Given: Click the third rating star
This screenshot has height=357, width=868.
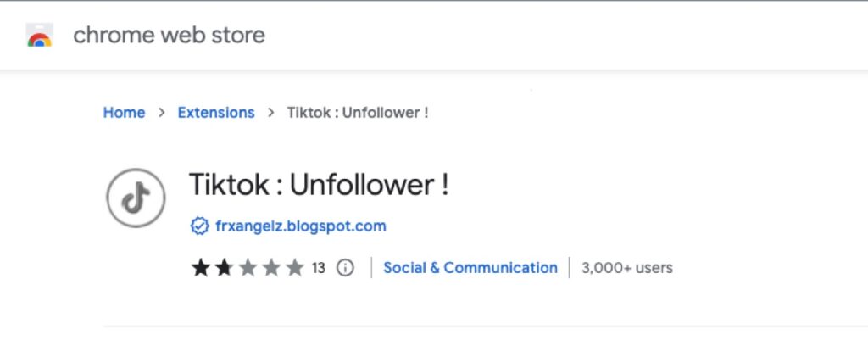Looking at the screenshot, I should (248, 268).
